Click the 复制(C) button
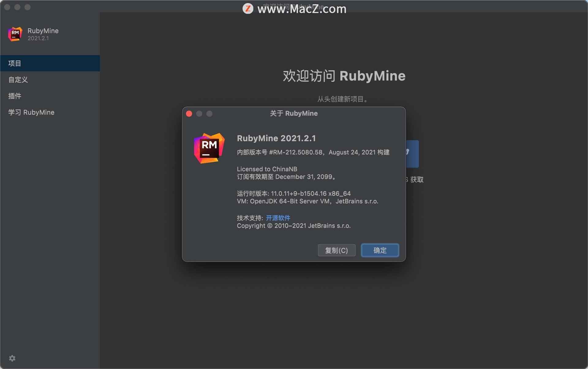This screenshot has width=588, height=369. (337, 250)
